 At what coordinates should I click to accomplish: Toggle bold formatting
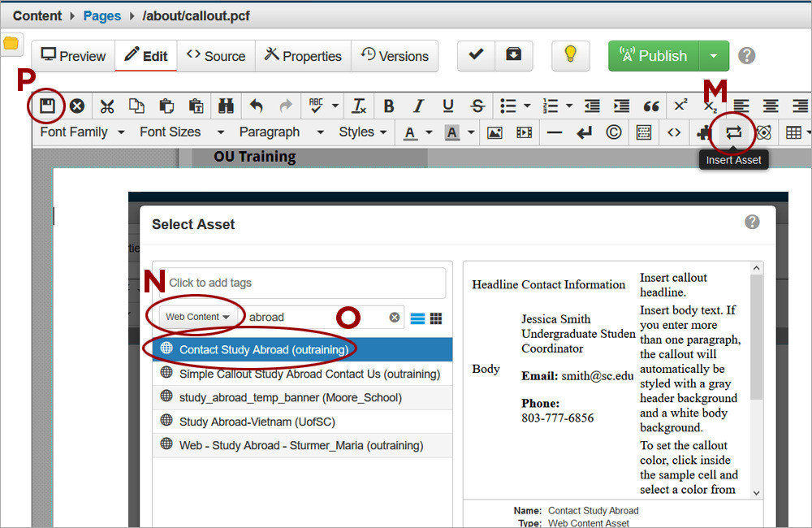point(389,106)
